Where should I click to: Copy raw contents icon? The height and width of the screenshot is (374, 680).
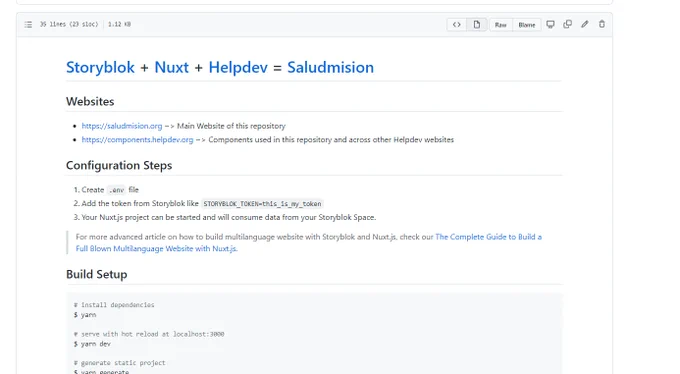pos(567,24)
